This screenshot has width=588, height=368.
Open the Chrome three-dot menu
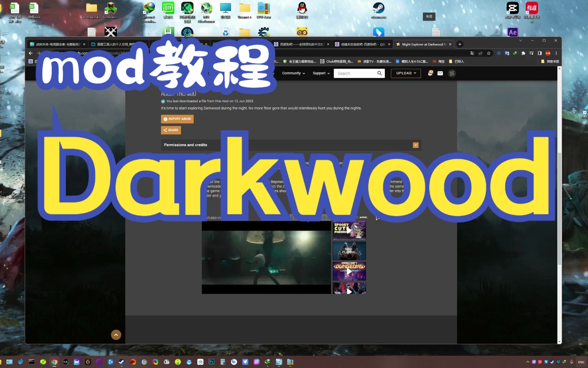point(556,53)
